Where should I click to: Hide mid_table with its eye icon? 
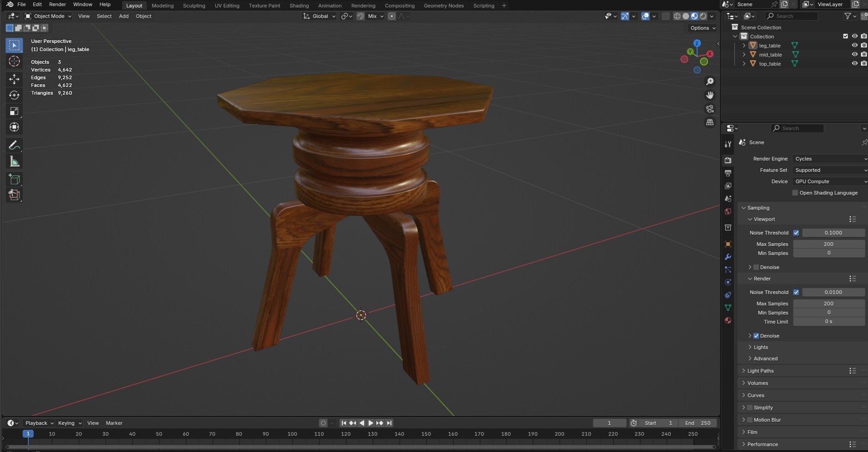coord(854,54)
